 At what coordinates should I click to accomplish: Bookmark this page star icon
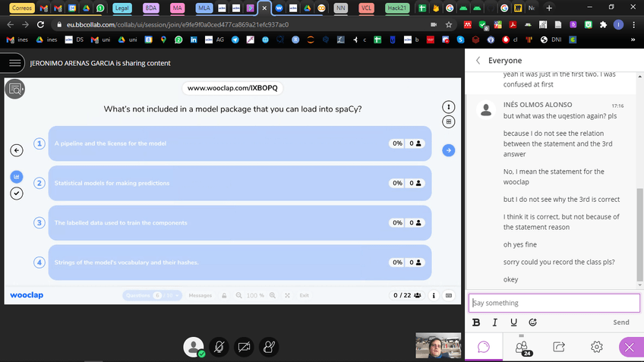click(x=449, y=24)
